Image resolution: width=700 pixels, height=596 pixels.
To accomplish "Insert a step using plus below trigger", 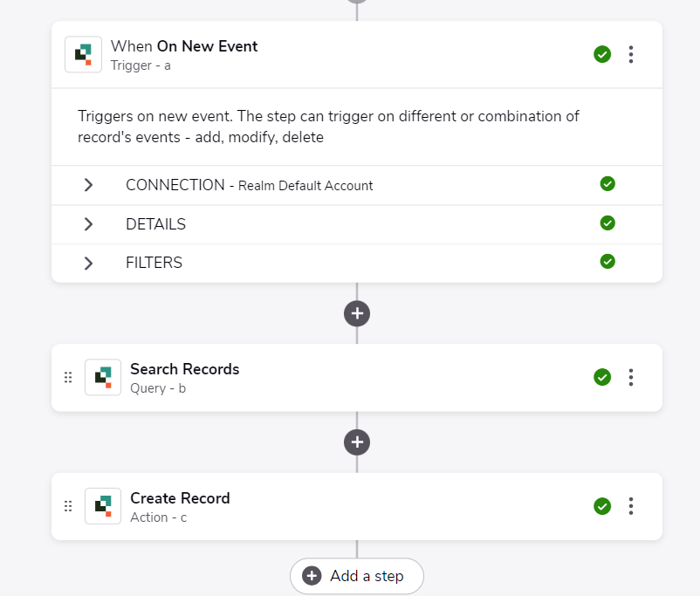I will coord(357,313).
